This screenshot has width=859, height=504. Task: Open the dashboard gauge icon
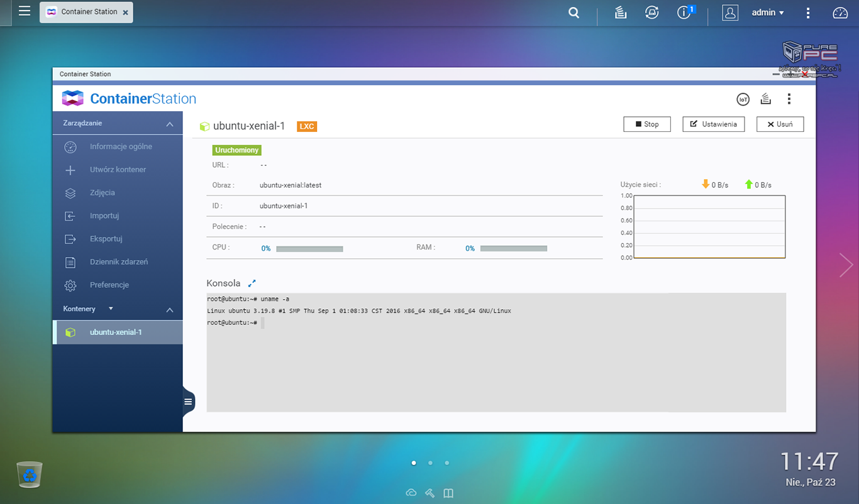[840, 13]
